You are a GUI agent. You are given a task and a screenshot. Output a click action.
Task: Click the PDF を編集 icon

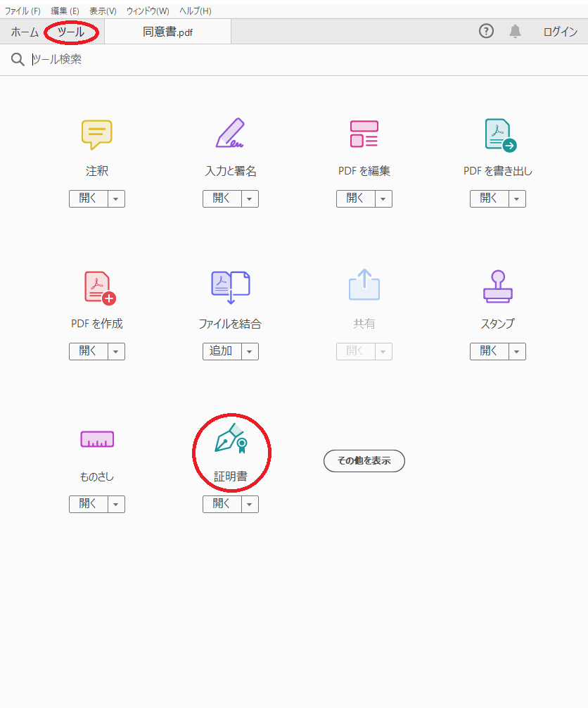[364, 134]
